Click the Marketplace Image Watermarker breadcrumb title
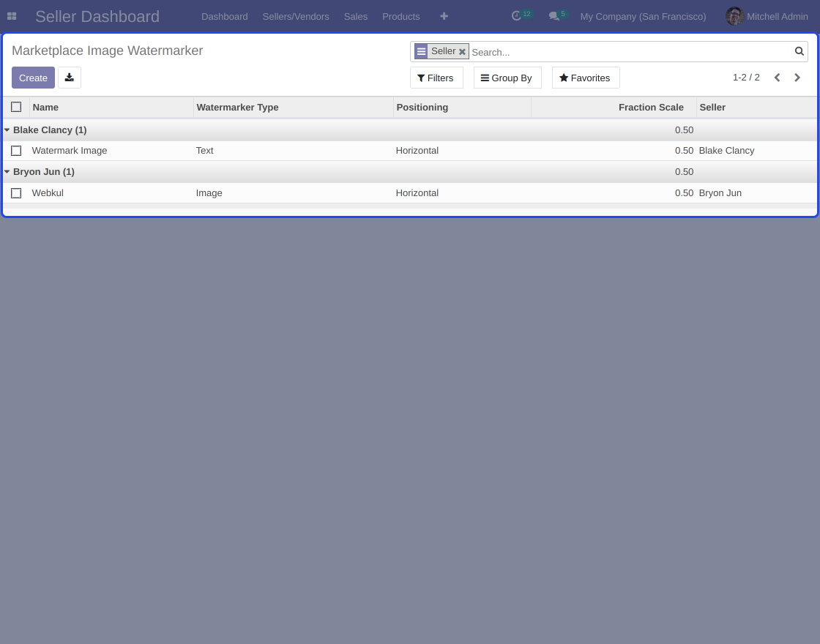820x644 pixels. (x=107, y=50)
